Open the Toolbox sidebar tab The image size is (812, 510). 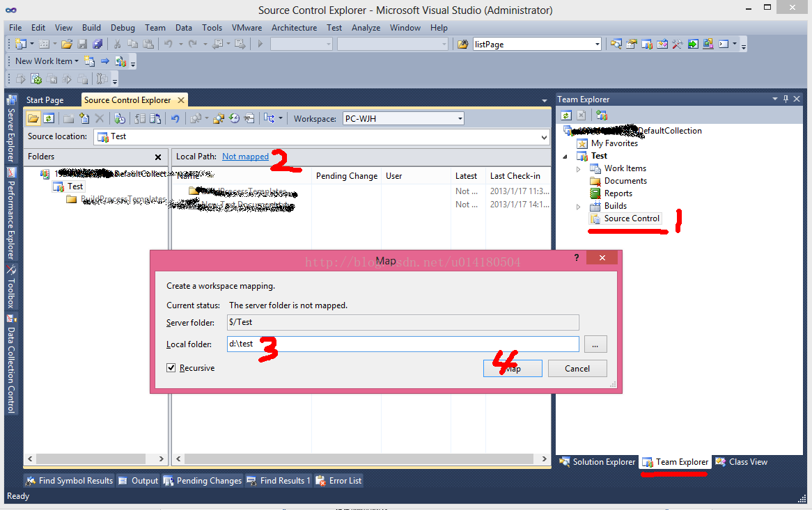click(x=11, y=287)
